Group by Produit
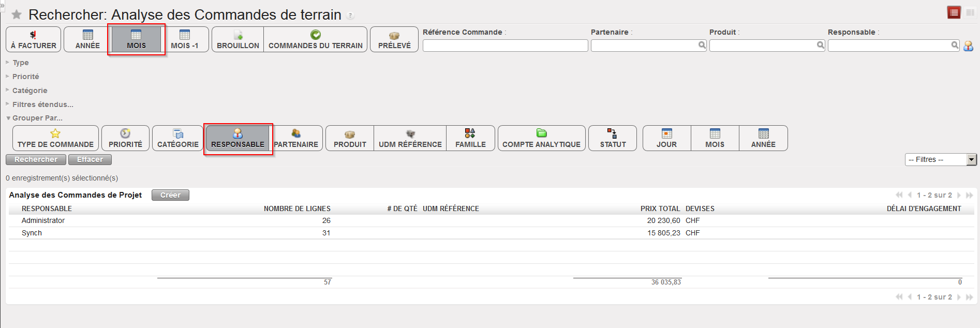Viewport: 980px width, 328px height. point(350,138)
